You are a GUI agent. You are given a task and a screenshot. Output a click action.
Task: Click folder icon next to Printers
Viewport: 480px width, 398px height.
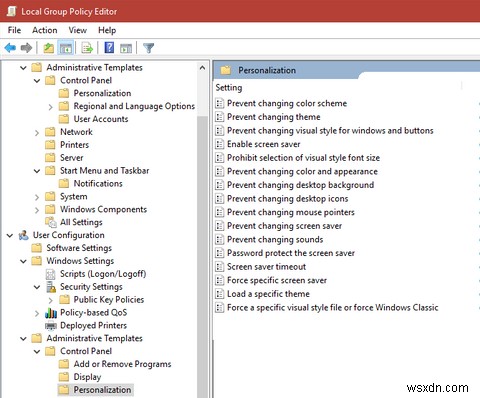pyautogui.click(x=50, y=145)
